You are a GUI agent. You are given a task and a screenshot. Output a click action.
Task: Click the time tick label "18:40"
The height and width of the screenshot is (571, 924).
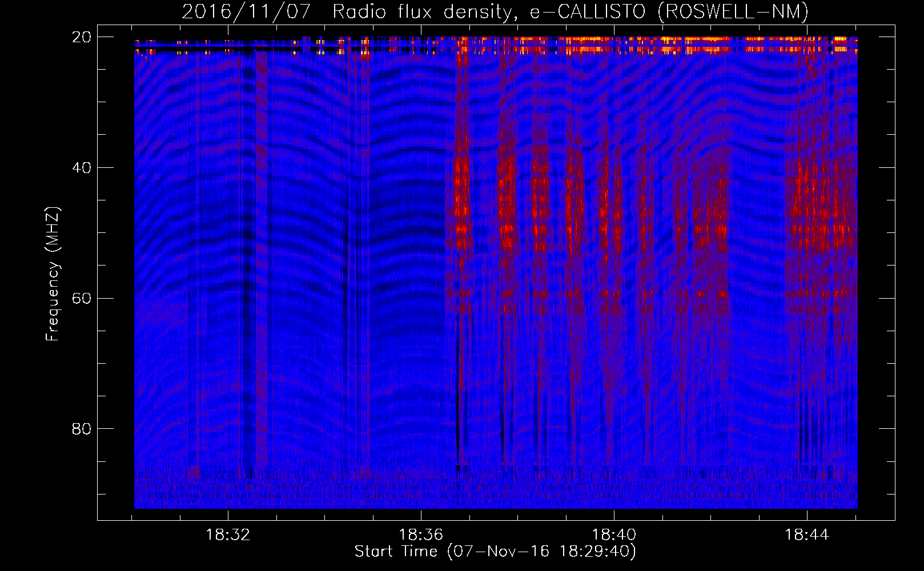point(614,535)
